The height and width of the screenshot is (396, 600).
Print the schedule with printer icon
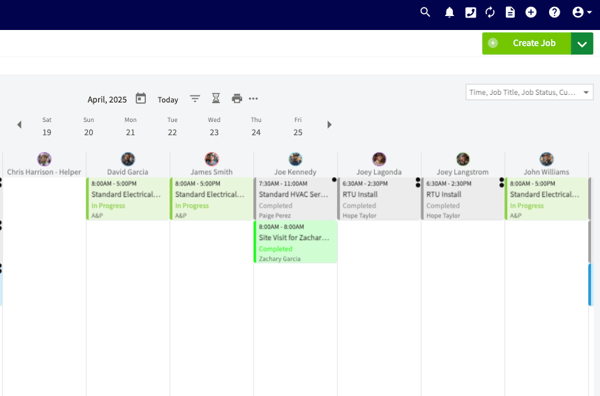coord(237,99)
